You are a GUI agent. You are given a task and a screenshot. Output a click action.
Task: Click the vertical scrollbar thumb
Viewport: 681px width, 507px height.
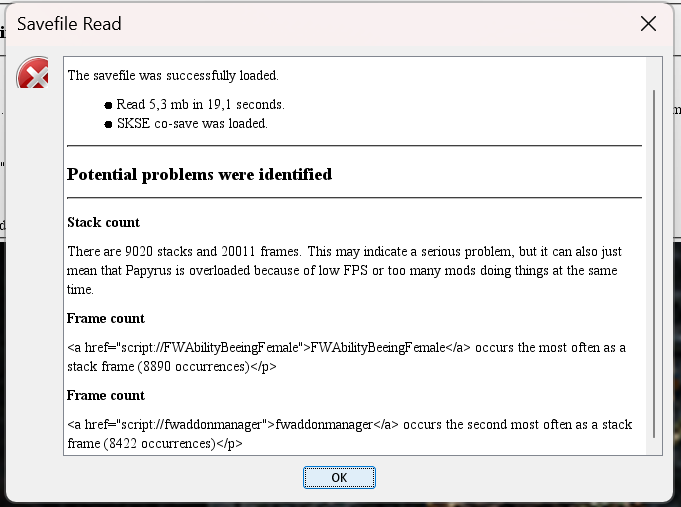click(654, 263)
